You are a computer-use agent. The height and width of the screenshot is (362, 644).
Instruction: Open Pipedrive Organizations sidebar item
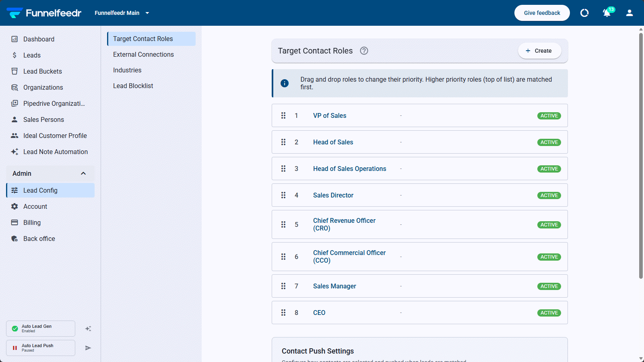[50, 103]
